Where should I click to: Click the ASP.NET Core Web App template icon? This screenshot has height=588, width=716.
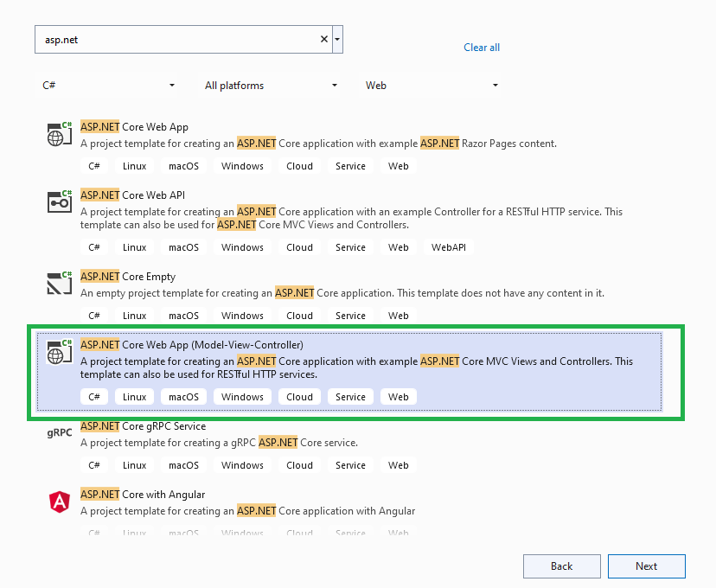(58, 131)
